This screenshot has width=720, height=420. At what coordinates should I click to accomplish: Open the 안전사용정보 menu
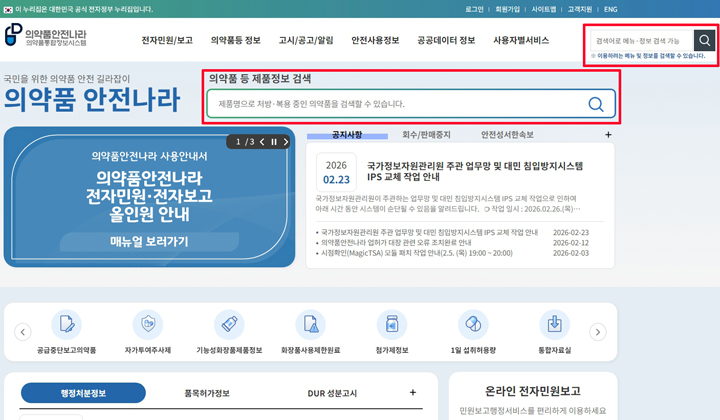point(375,40)
